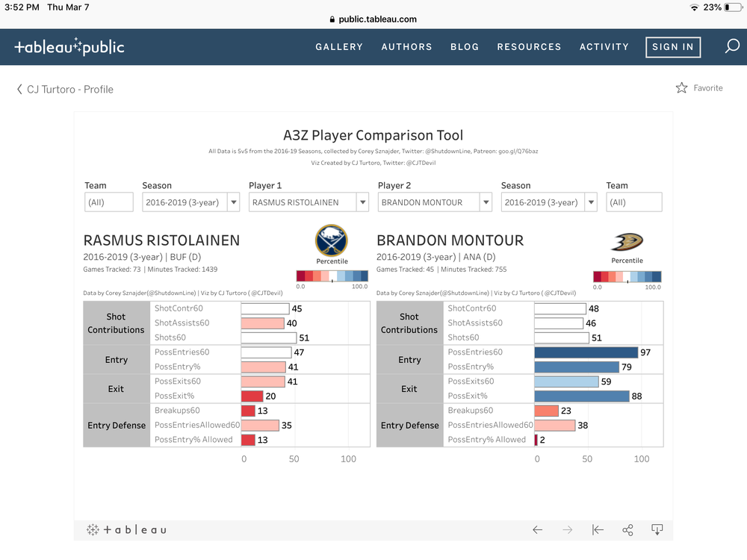Click Ristolainen's Games Tracked: 73 text

click(112, 270)
